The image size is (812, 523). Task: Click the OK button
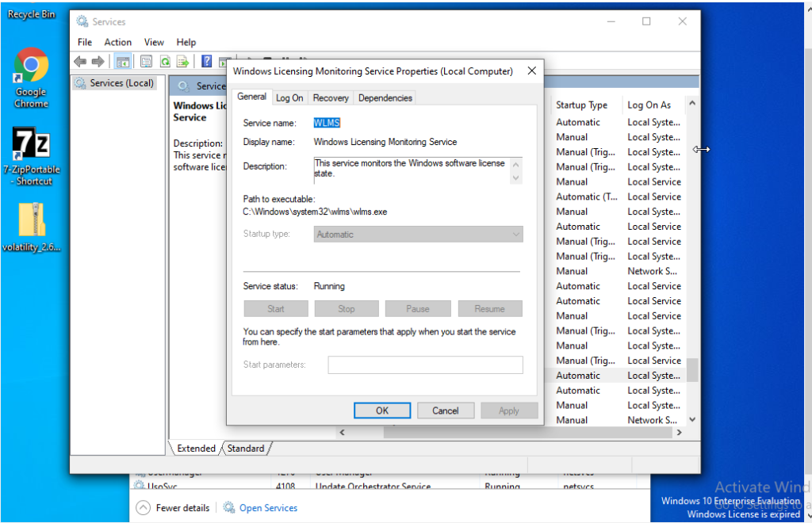tap(382, 410)
